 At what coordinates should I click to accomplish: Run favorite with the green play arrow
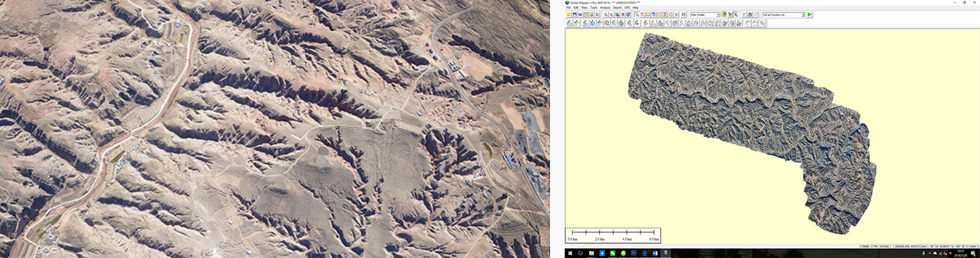[x=810, y=15]
